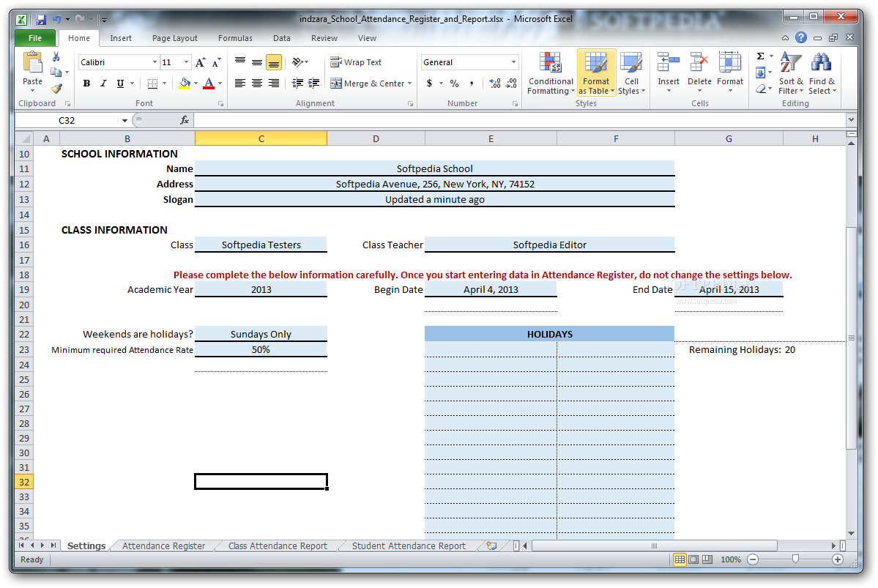The height and width of the screenshot is (588, 878).
Task: Open the File tab
Action: (x=34, y=38)
